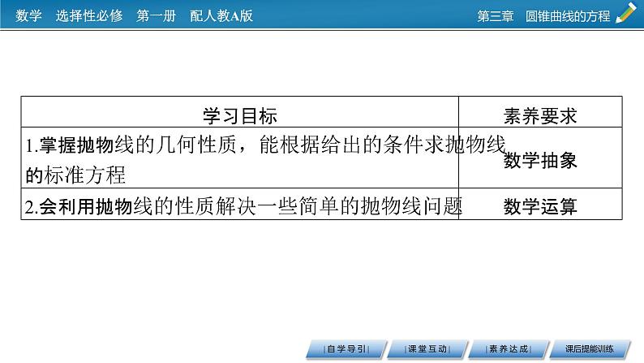The width and height of the screenshot is (644, 363).
Task: Click the 学习目标 table header cell
Action: 239,115
